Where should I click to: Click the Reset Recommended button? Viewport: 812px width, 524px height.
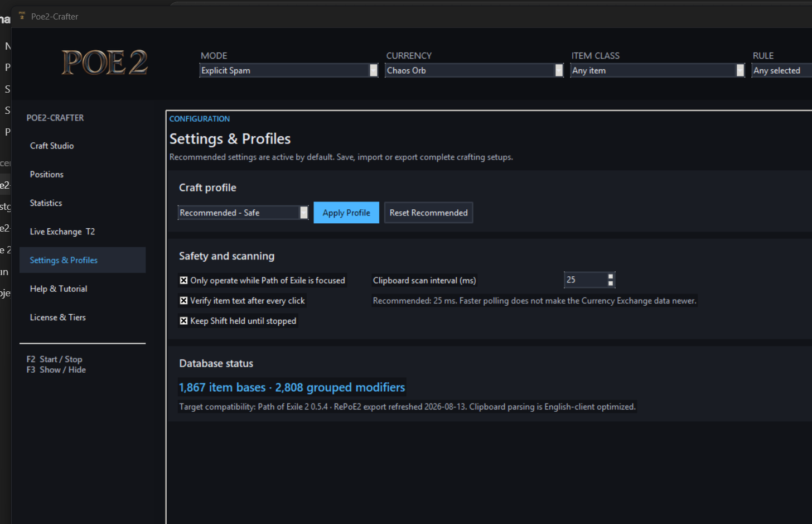(x=428, y=213)
